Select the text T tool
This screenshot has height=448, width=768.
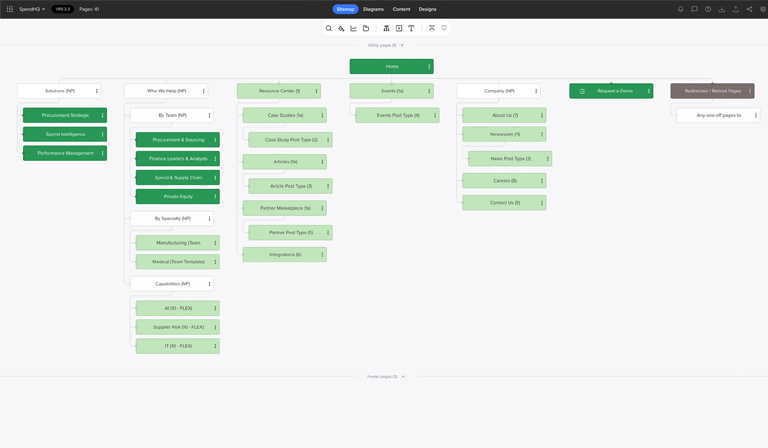coord(411,28)
